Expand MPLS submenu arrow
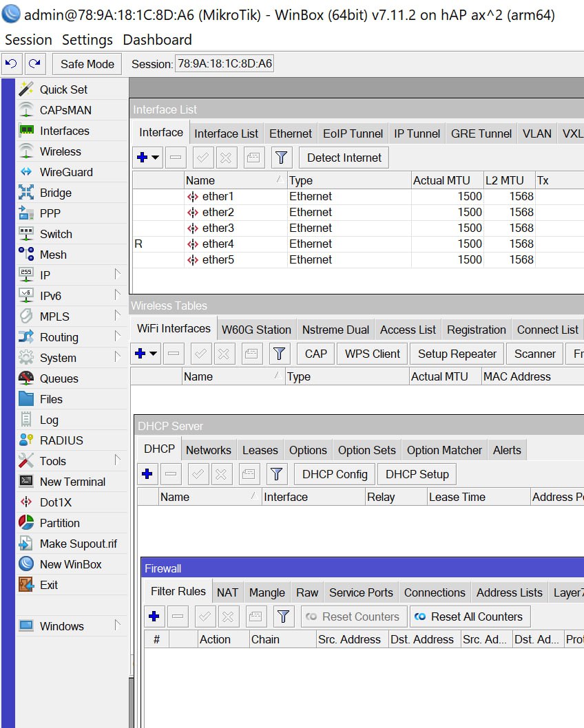This screenshot has height=728, width=584. [x=118, y=316]
